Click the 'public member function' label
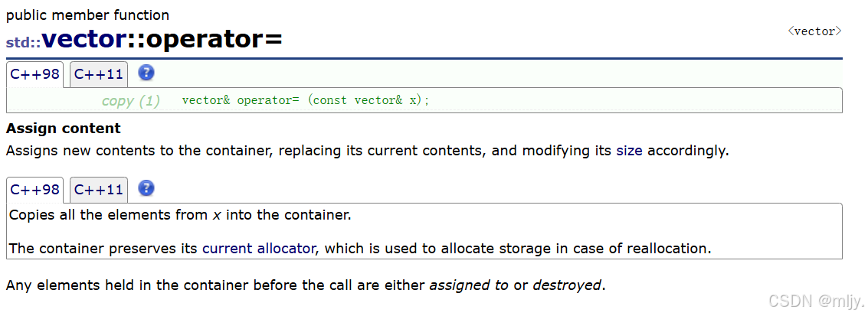 click(87, 15)
